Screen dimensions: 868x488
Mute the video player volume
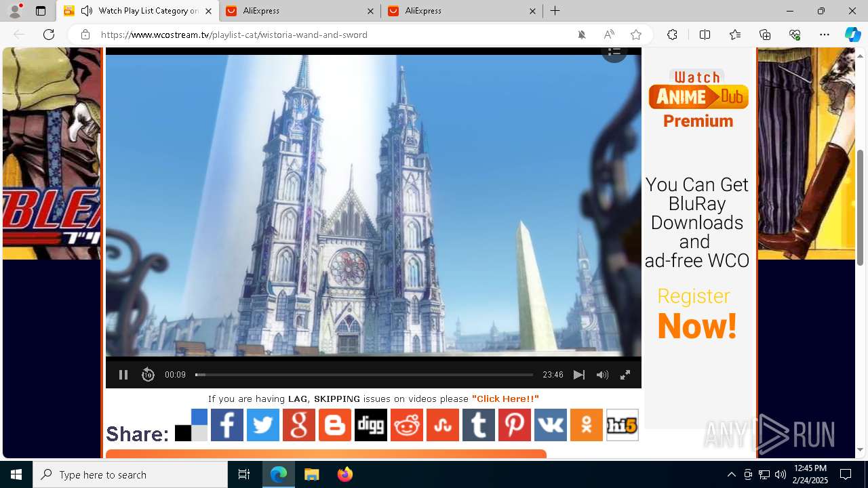point(602,375)
